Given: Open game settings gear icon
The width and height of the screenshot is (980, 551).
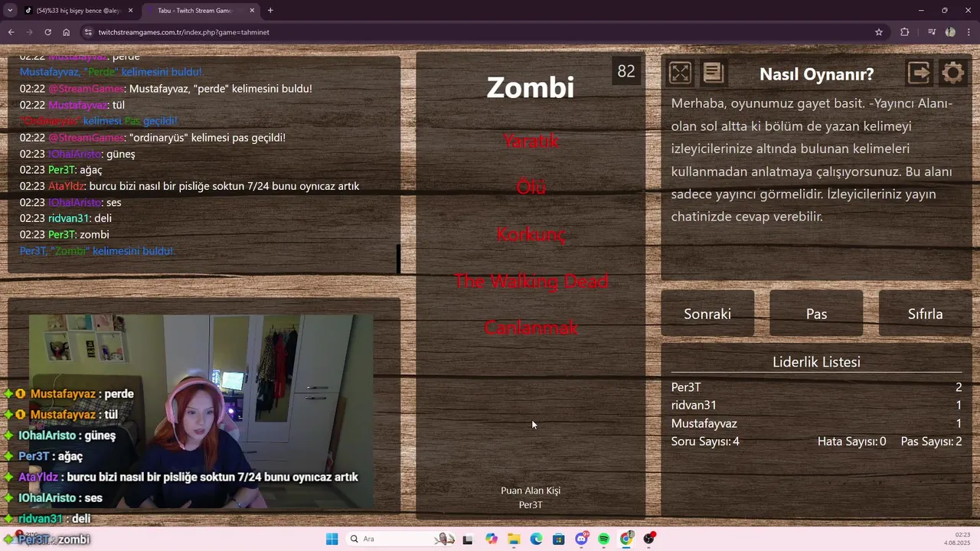Looking at the screenshot, I should pos(952,73).
